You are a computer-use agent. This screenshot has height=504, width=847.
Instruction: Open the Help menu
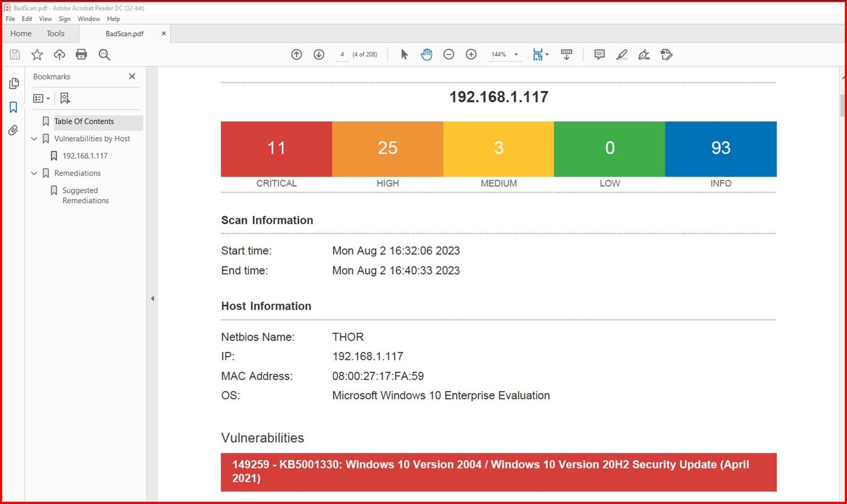click(113, 19)
